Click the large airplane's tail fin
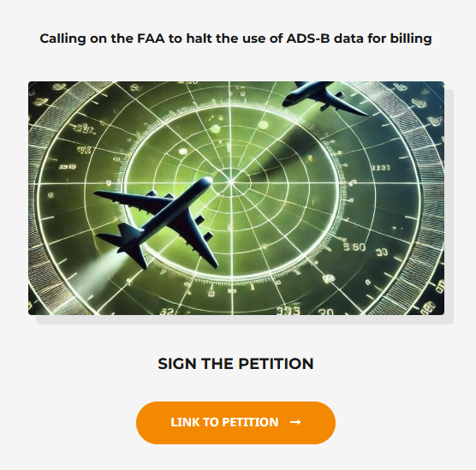This screenshot has width=476, height=470. (129, 233)
